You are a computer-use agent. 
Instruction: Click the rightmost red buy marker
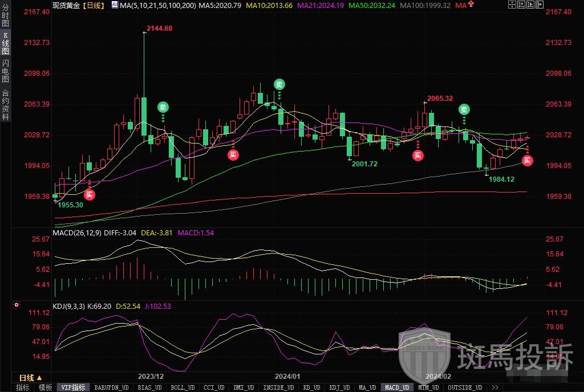click(x=528, y=160)
